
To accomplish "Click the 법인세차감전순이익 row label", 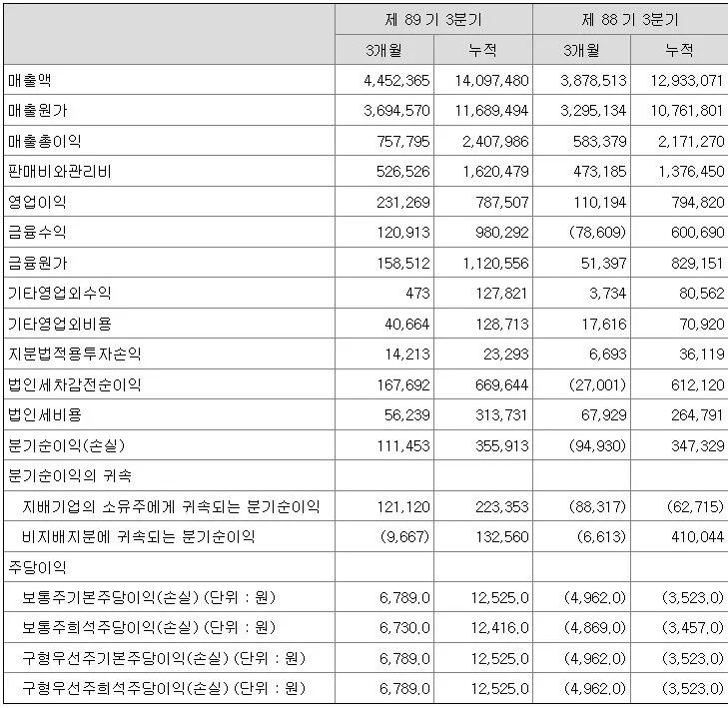I will pyautogui.click(x=75, y=384).
